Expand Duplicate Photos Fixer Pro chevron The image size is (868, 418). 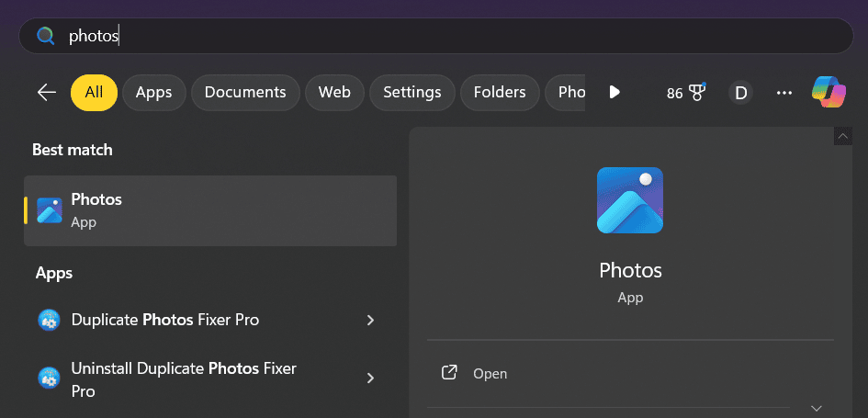pyautogui.click(x=370, y=320)
